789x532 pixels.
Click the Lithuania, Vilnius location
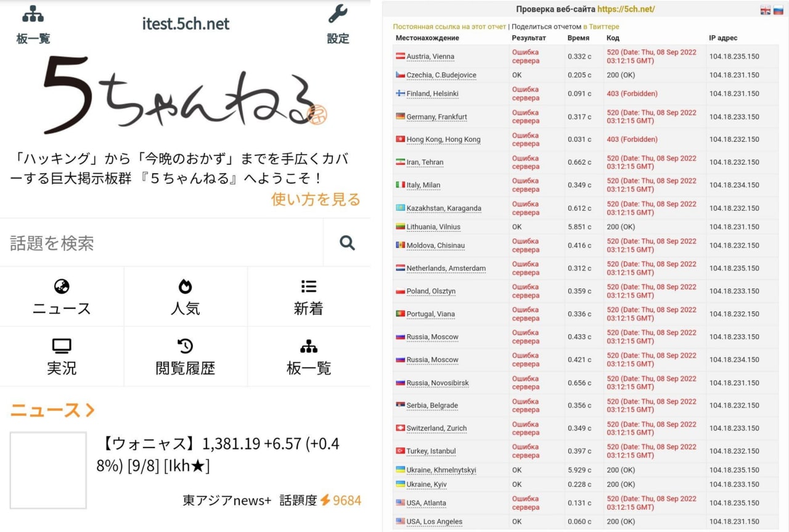click(x=433, y=227)
